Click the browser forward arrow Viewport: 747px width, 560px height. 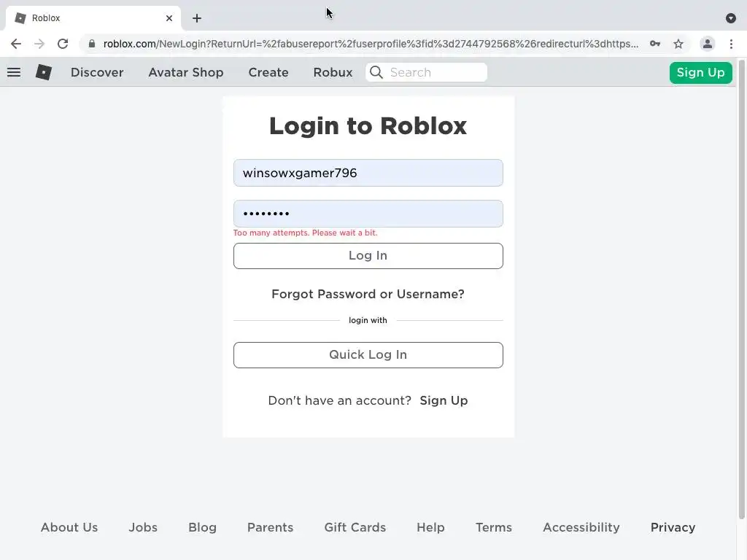[x=39, y=44]
